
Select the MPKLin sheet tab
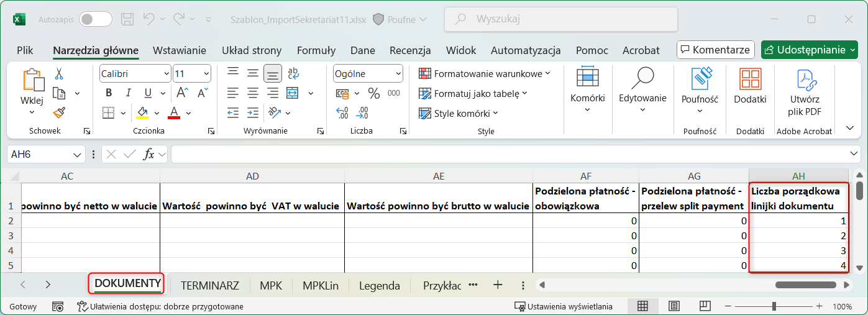[321, 286]
